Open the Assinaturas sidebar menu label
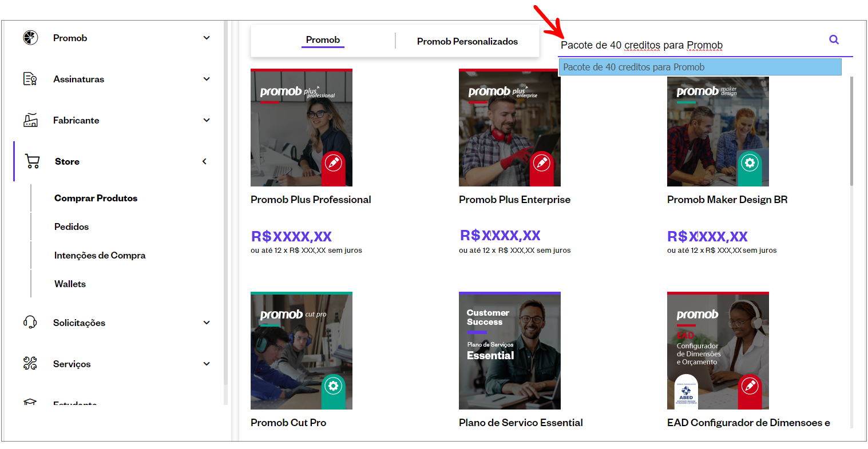Screen dimensions: 868x449 [x=79, y=79]
